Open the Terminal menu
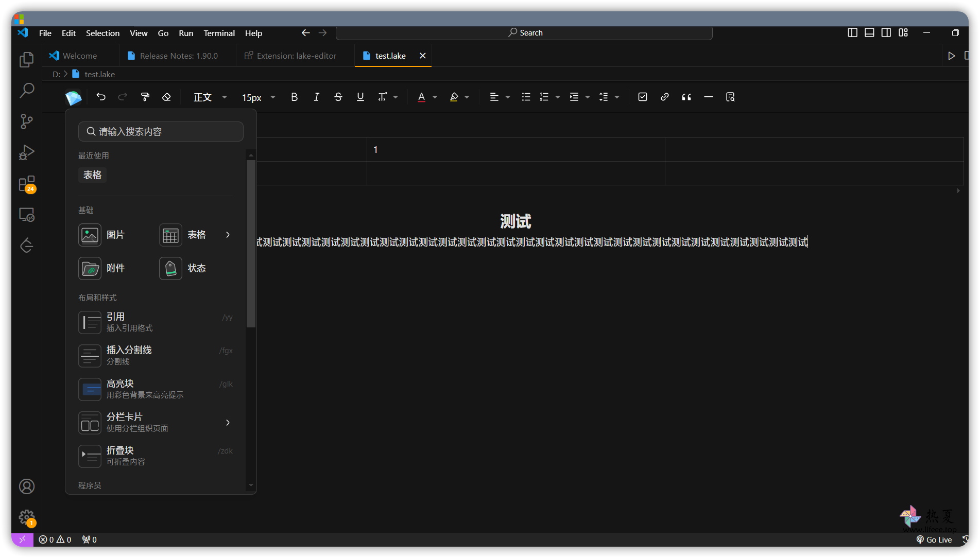Viewport: 980px width, 558px height. point(219,33)
